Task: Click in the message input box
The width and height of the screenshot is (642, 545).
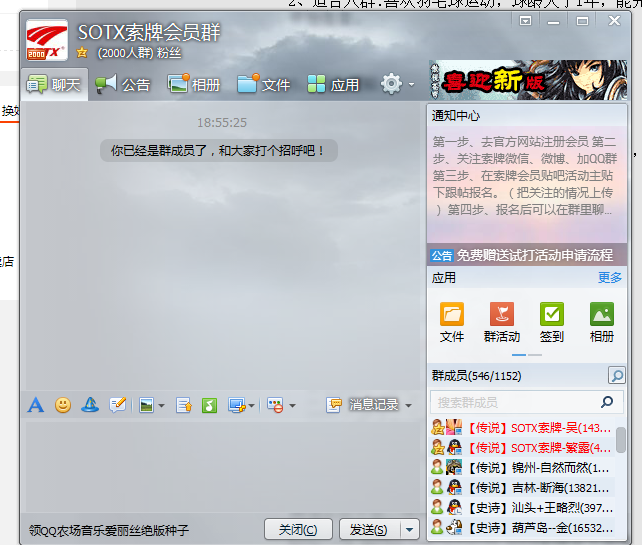Action: pyautogui.click(x=223, y=467)
